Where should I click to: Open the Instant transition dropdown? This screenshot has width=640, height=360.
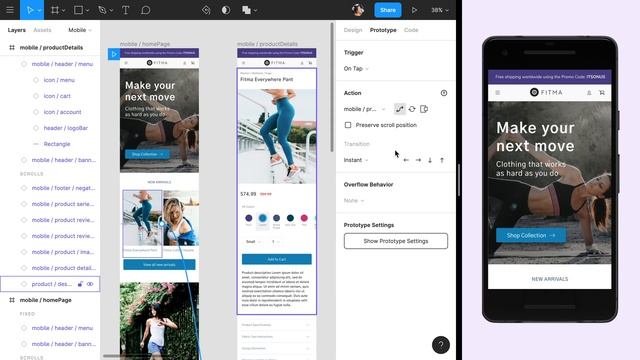(356, 160)
